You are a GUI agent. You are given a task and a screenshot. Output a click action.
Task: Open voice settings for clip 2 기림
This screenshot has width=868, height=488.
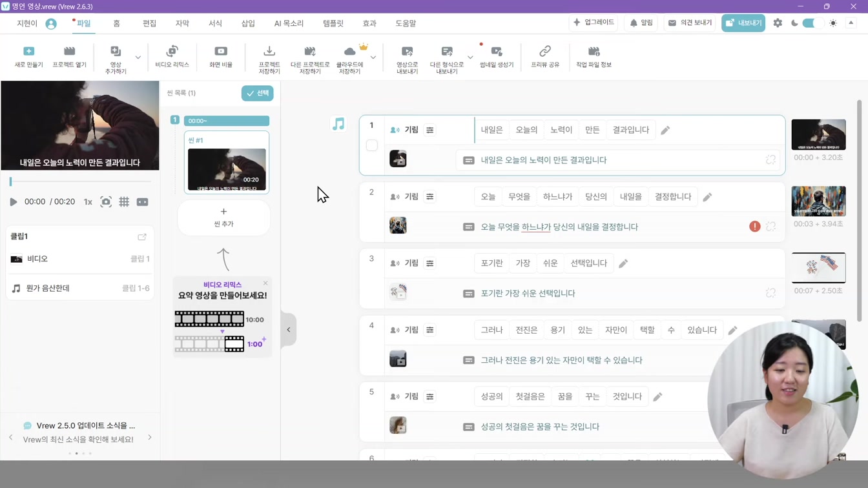429,196
